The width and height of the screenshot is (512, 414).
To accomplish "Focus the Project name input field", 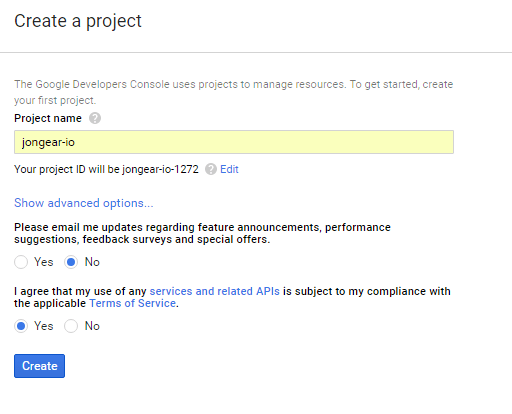I will [x=234, y=142].
